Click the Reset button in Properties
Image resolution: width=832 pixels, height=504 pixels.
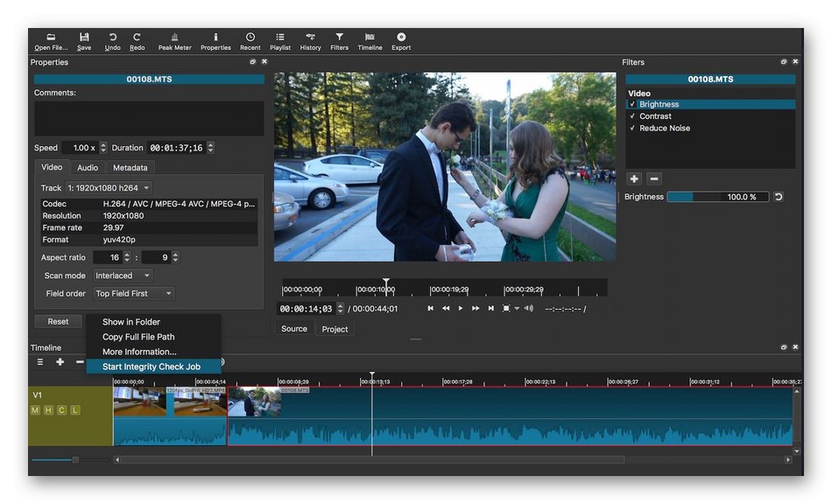(x=58, y=321)
